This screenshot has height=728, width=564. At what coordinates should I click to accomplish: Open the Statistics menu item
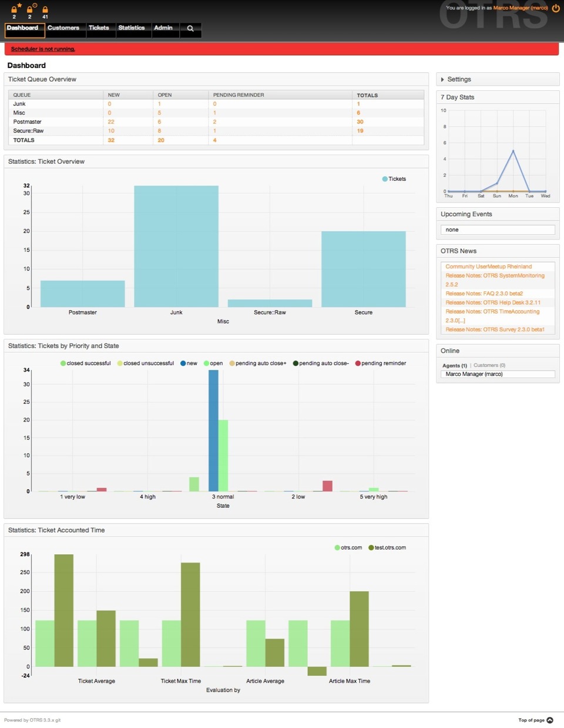coord(132,28)
